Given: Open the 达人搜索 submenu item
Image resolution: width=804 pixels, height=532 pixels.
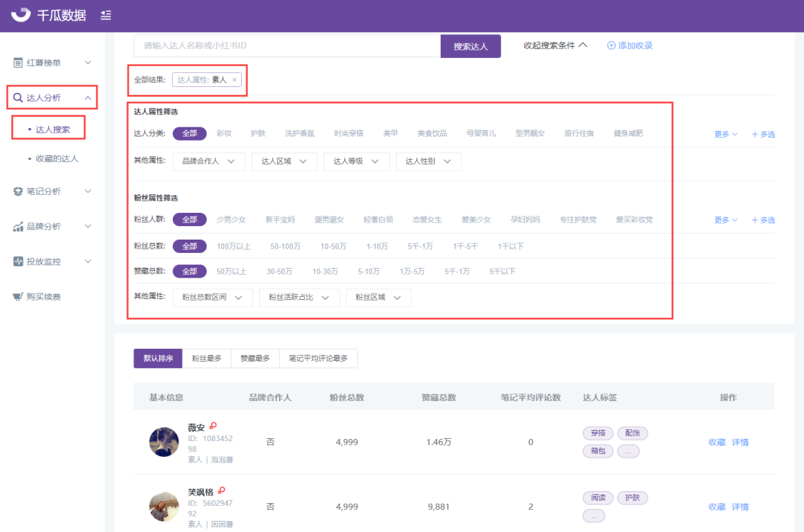Looking at the screenshot, I should 53,129.
